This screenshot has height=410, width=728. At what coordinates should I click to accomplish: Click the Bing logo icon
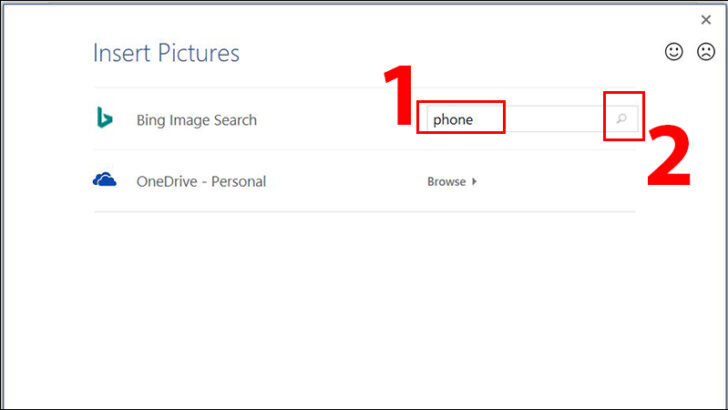point(104,117)
